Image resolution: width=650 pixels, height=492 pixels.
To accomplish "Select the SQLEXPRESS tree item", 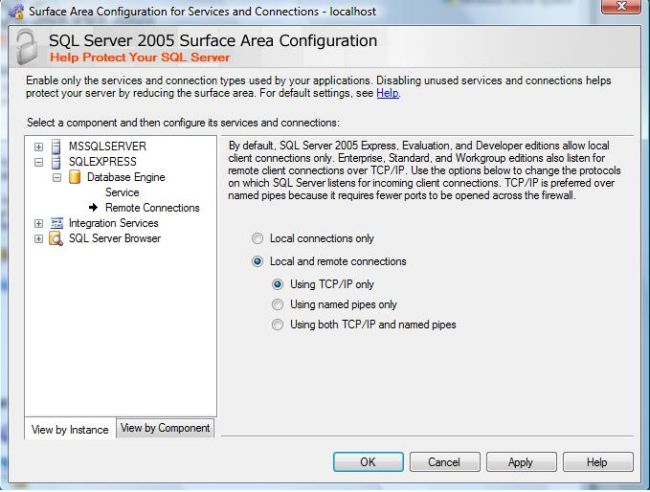I will 102,162.
